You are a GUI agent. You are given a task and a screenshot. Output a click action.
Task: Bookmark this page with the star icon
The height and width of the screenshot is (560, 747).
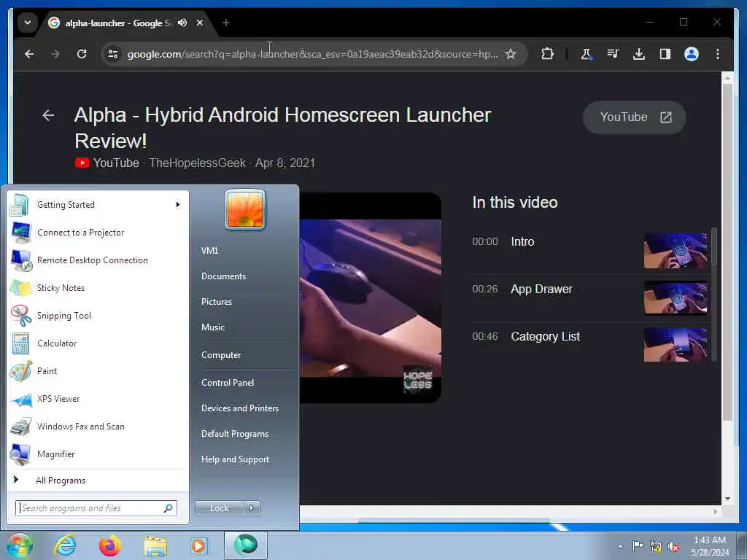511,54
